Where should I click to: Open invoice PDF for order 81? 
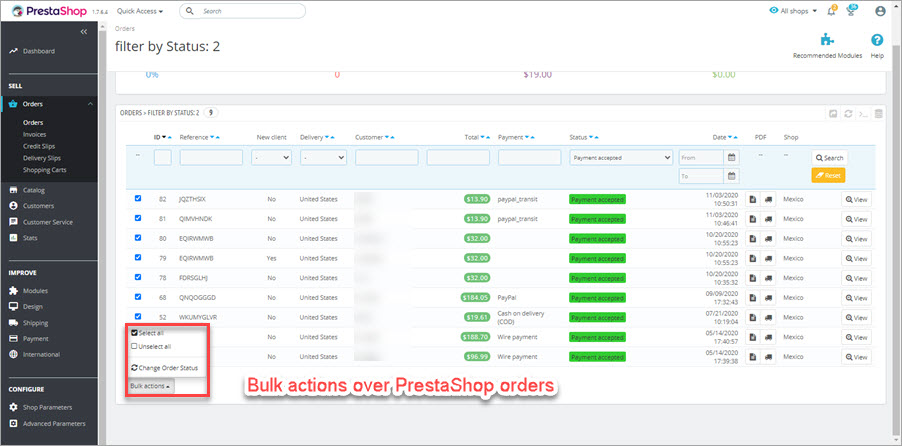click(x=752, y=219)
